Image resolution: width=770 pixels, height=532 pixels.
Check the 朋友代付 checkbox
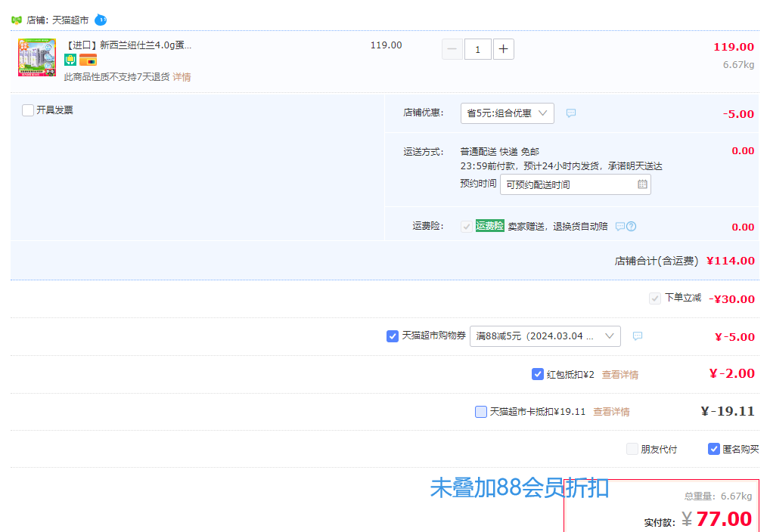pos(632,449)
